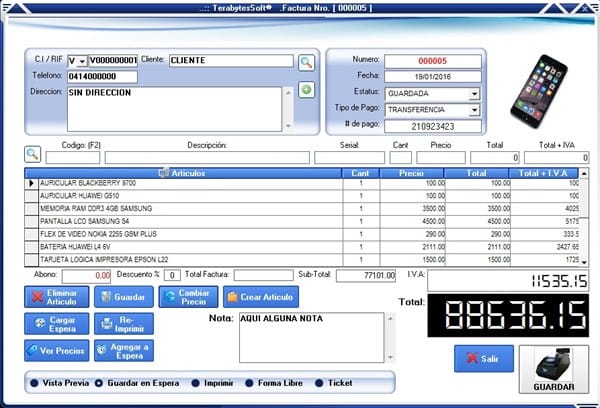The height and width of the screenshot is (408, 600).
Task: Select row TARJETA LOGICA IMPRESORA EPSON L22
Action: (302, 260)
